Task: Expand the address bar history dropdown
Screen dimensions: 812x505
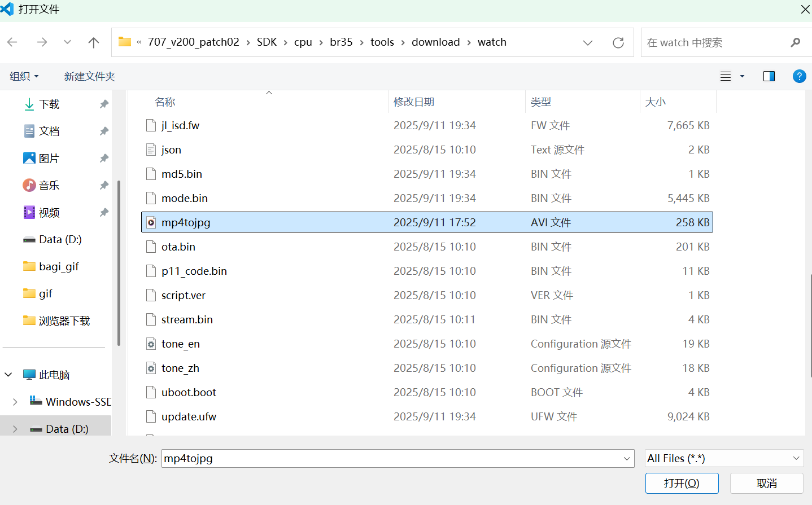Action: point(588,42)
